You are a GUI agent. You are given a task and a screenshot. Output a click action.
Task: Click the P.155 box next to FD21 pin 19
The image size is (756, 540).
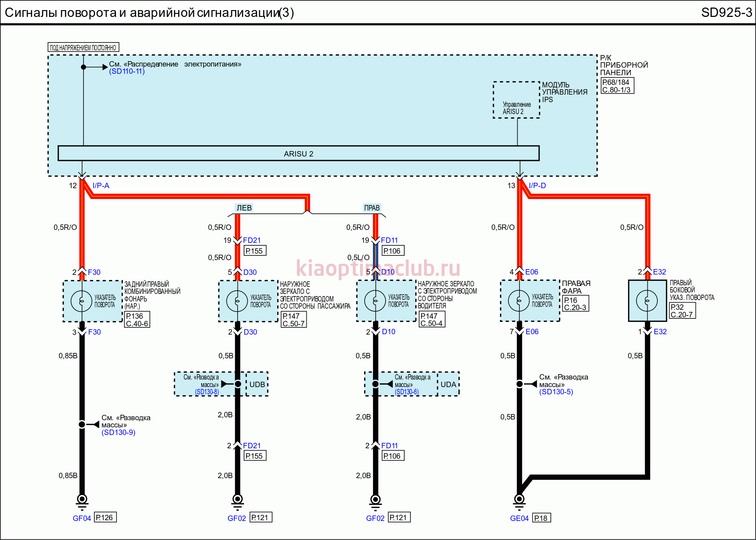pos(255,251)
